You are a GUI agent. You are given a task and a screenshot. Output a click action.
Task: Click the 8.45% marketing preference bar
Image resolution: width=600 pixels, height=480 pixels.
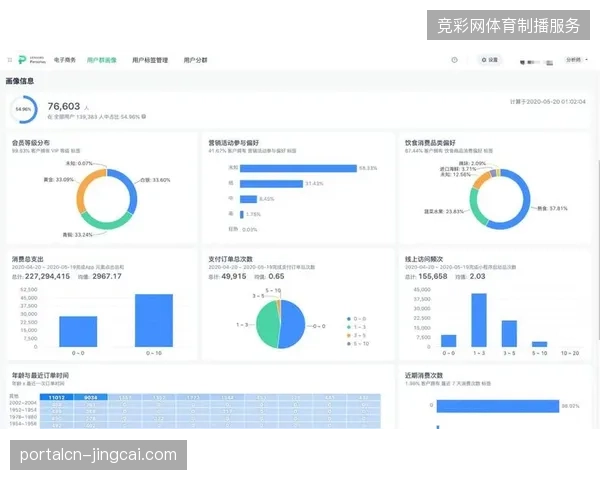(x=248, y=199)
